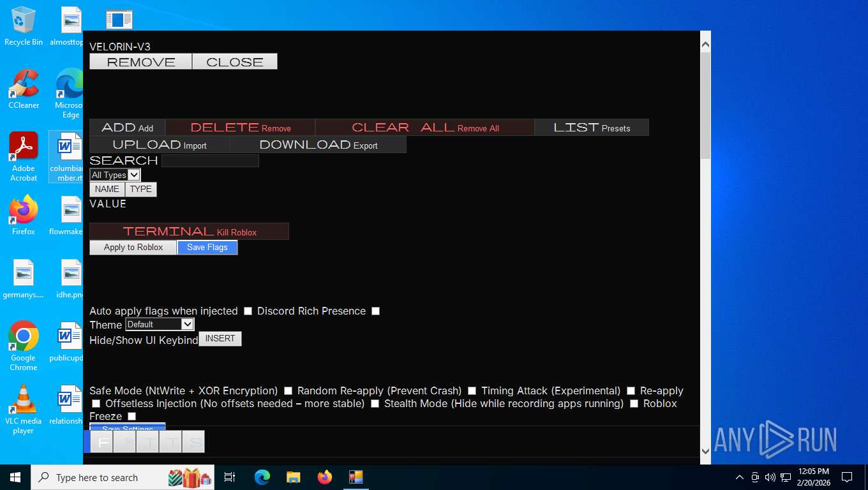The image size is (868, 490).
Task: Select the idhe.png file on desktop
Action: (x=69, y=279)
